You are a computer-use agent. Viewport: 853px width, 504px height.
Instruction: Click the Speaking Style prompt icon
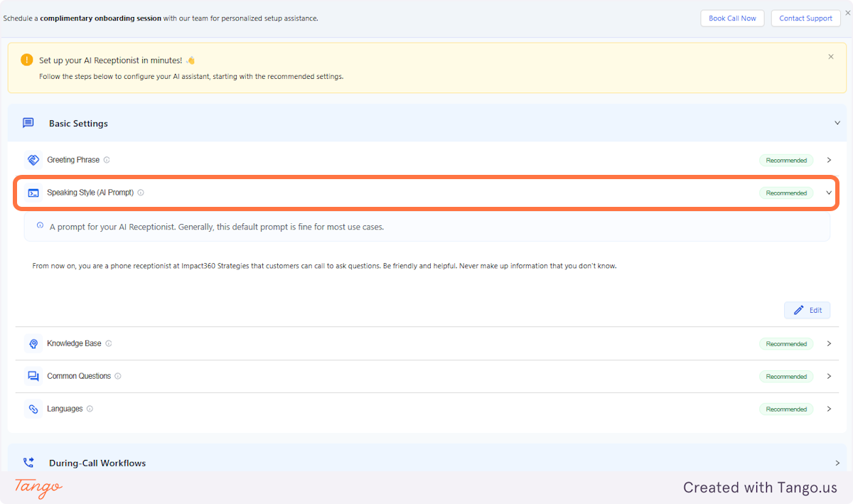[33, 193]
